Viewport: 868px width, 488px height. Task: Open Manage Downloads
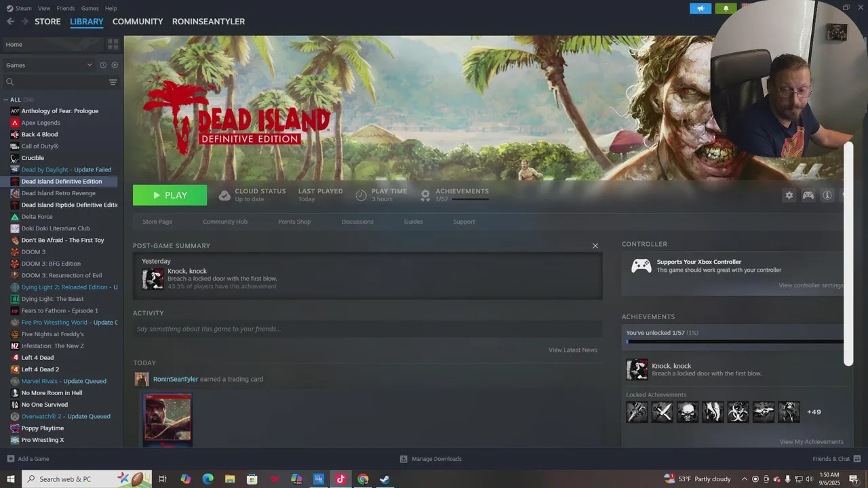coord(431,459)
